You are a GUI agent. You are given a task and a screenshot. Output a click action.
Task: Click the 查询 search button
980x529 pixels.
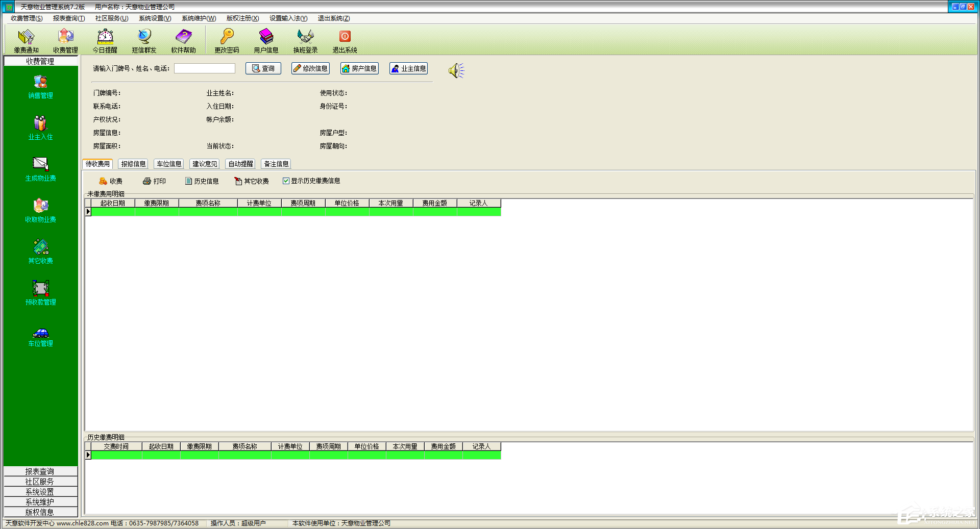[x=263, y=68]
